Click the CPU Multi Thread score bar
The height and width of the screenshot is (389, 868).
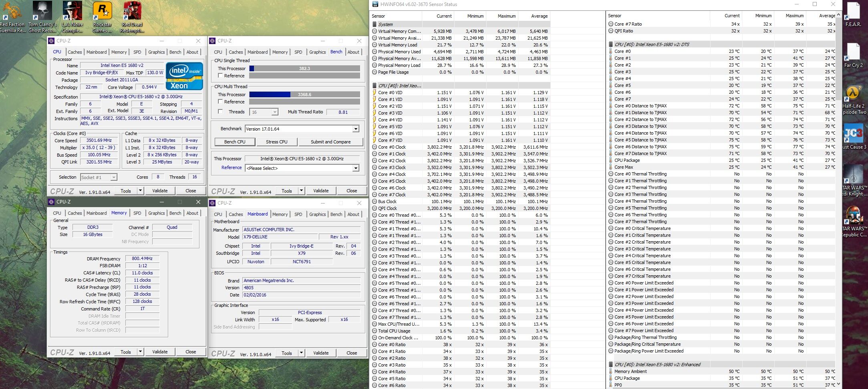[x=304, y=95]
